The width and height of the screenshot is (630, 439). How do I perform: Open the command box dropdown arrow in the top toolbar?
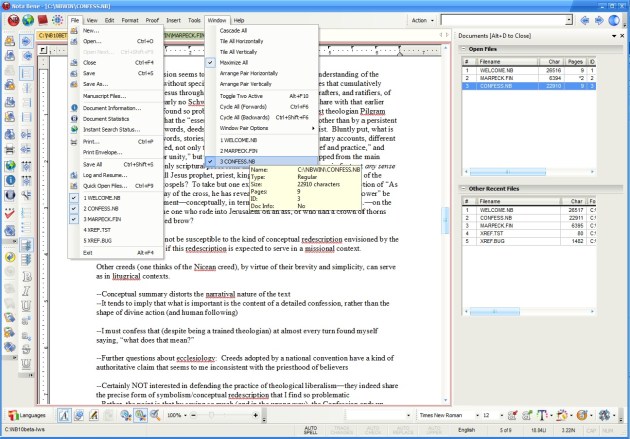569,20
